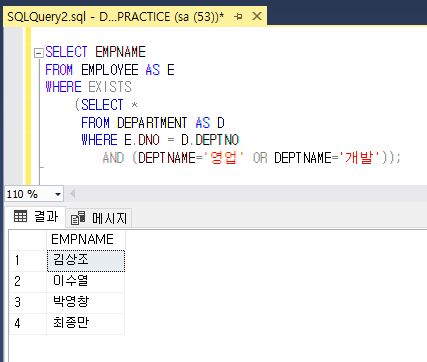Collapse the SELECT statement outline box
The height and width of the screenshot is (362, 427).
tap(39, 53)
